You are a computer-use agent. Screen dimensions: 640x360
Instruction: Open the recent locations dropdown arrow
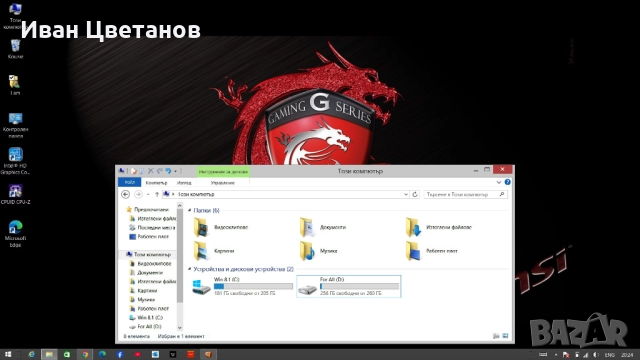[148, 194]
